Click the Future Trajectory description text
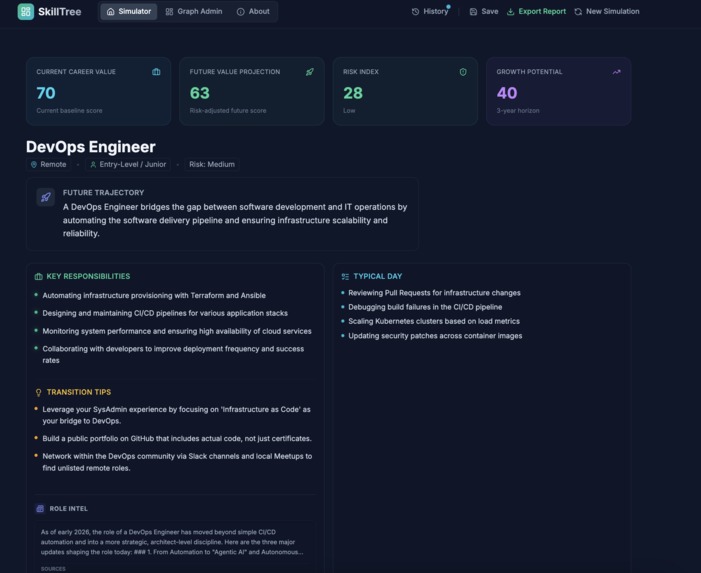Viewport: 701px width, 573px height. (235, 220)
